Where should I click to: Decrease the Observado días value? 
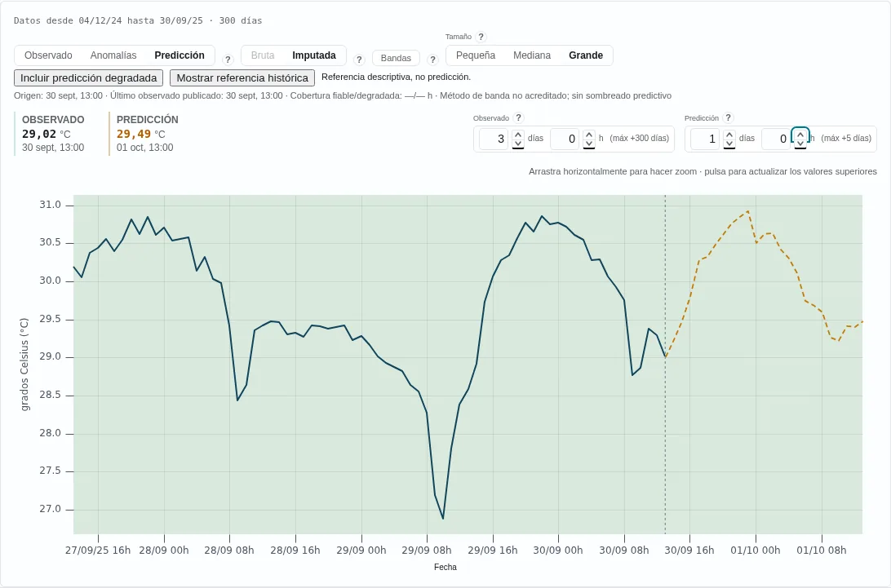pos(517,144)
